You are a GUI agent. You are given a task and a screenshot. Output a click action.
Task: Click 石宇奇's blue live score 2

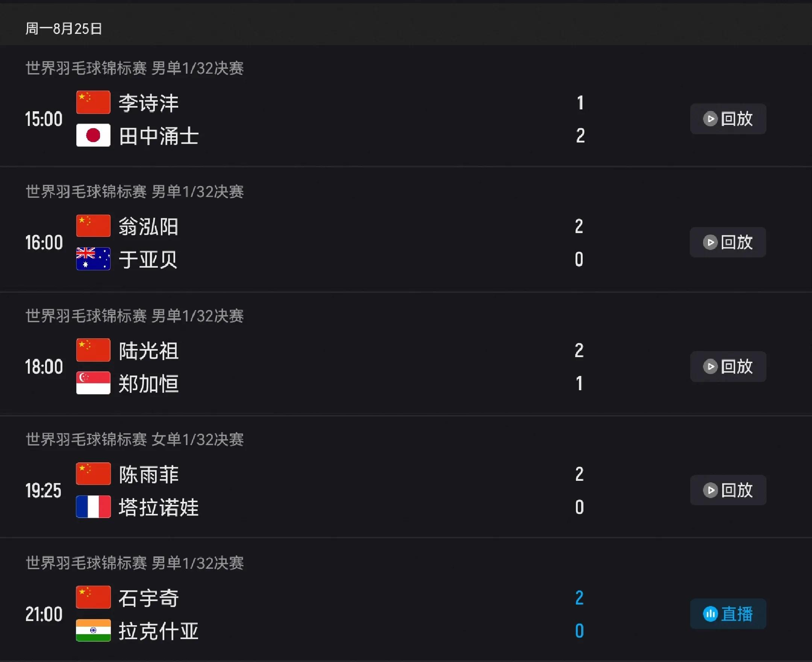579,598
